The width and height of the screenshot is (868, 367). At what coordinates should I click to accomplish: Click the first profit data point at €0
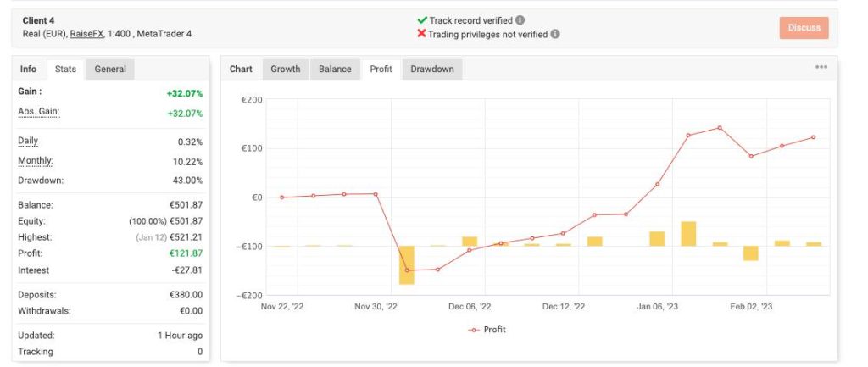pos(281,197)
